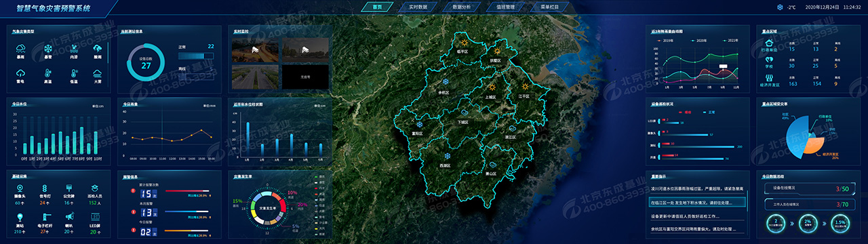
Task: Open the 菜单栏目 menu tab
Action: 549,7
